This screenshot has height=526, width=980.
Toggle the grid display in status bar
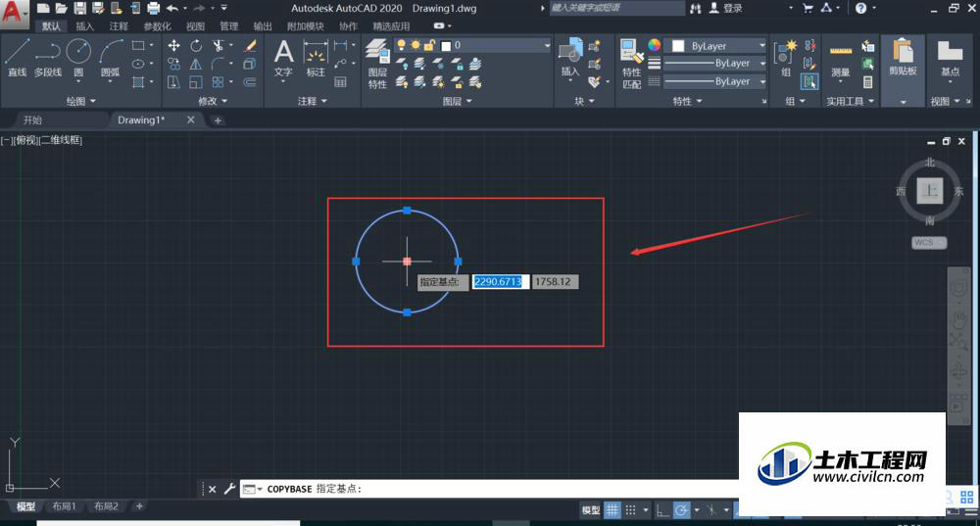pyautogui.click(x=612, y=510)
